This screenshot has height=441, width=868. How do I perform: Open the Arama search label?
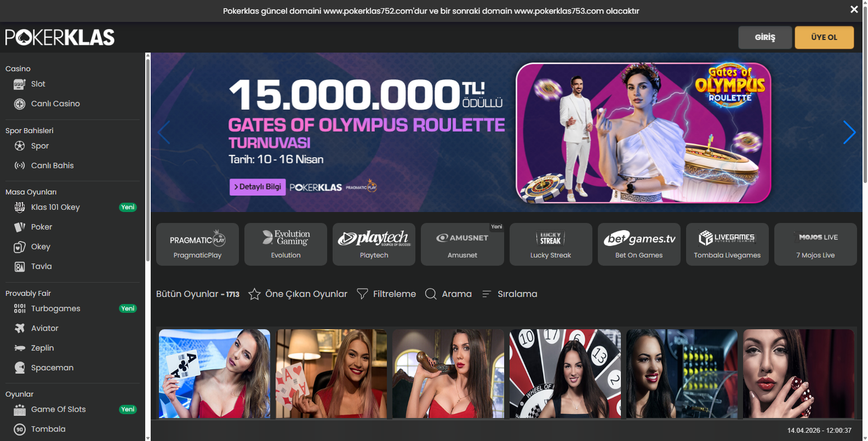(x=457, y=294)
